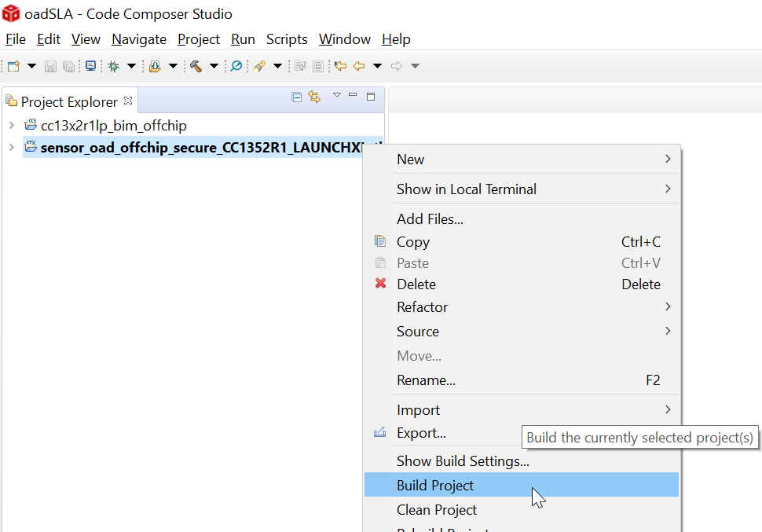
Task: Click the Debug bug icon
Action: tap(113, 67)
